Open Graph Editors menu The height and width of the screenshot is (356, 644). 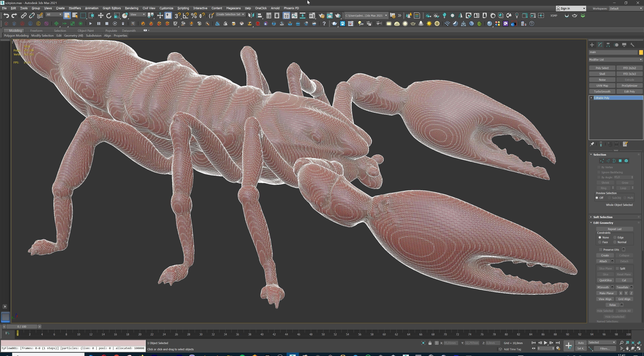pos(112,8)
